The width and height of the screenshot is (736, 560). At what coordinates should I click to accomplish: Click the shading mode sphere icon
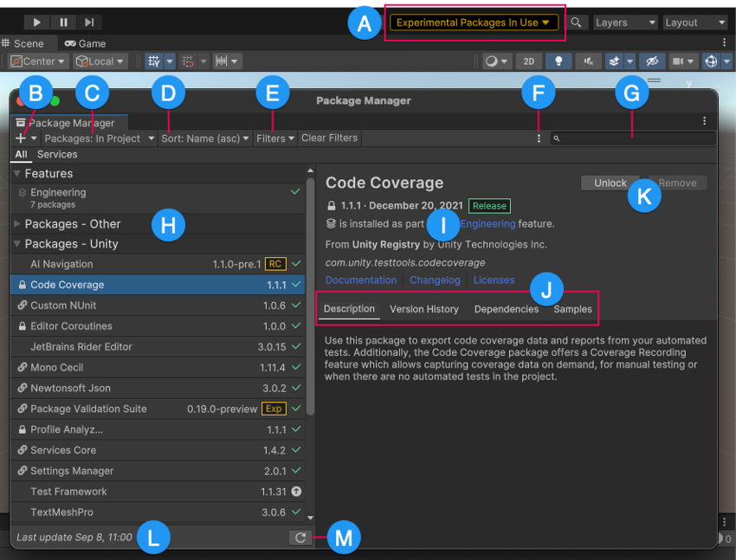click(490, 61)
